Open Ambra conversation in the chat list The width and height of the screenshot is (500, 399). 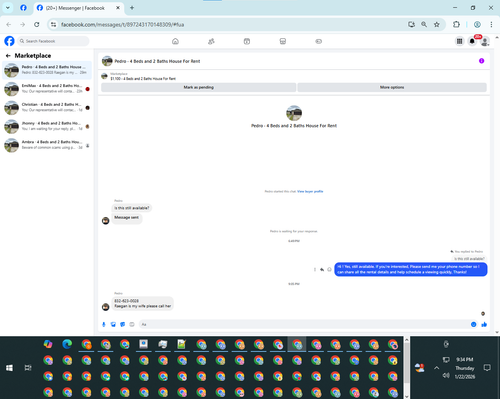click(47, 145)
